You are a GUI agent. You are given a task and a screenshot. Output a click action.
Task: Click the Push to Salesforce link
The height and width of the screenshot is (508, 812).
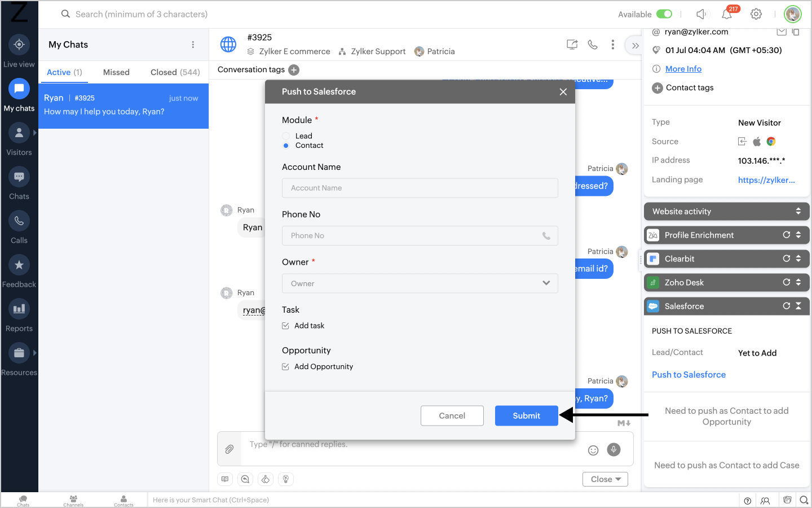(x=689, y=375)
